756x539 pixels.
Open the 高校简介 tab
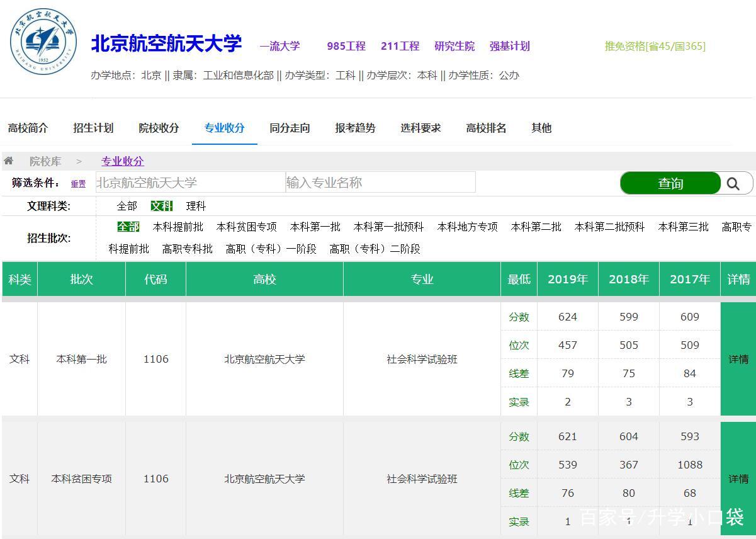pos(28,128)
